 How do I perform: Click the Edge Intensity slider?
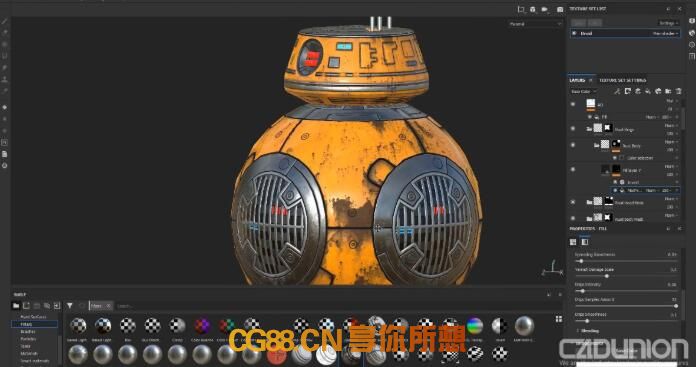coord(626,291)
